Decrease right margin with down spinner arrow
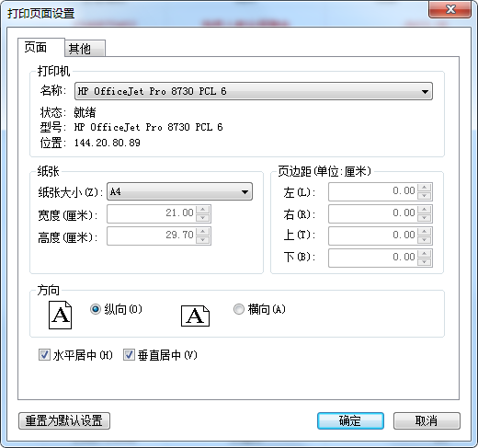The height and width of the screenshot is (448, 478). 425,218
